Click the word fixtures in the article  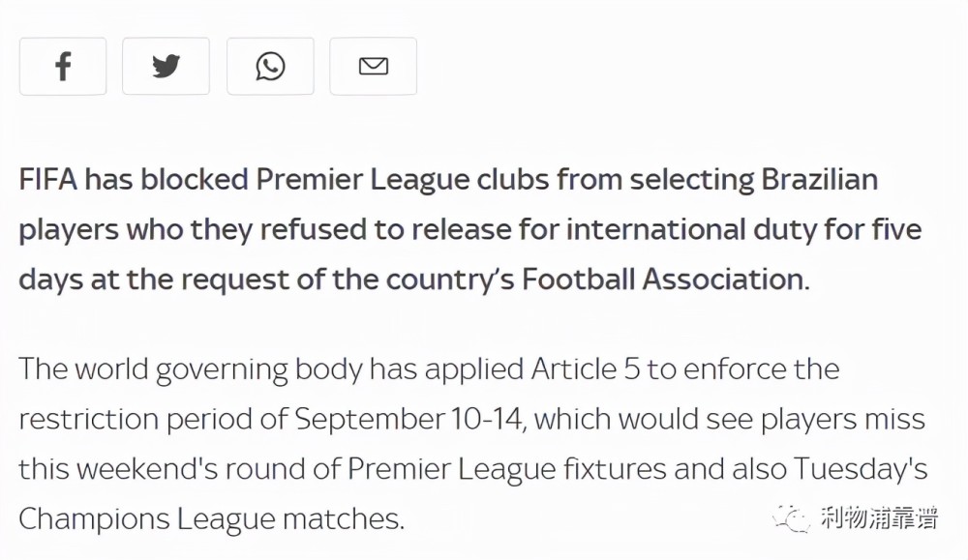click(615, 469)
